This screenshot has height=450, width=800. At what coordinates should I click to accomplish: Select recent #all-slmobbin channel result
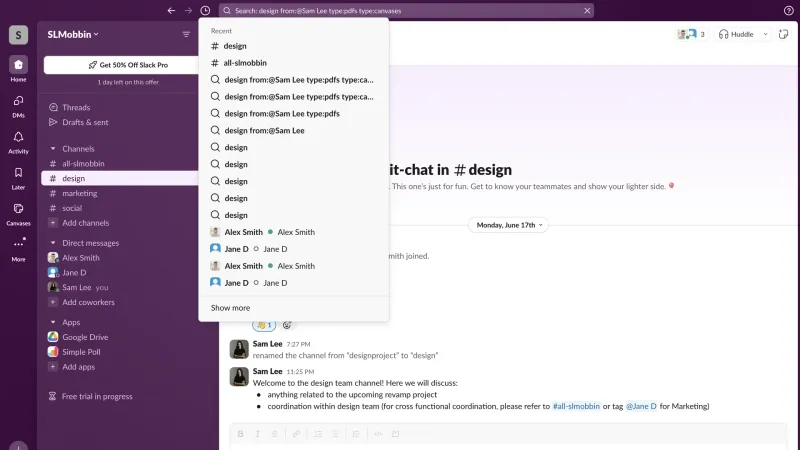click(293, 63)
